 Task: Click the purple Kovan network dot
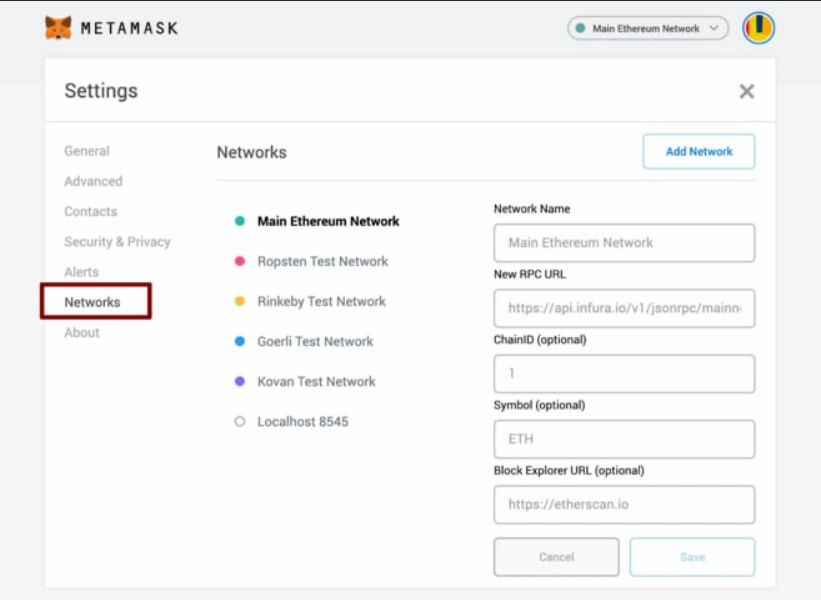tap(239, 381)
